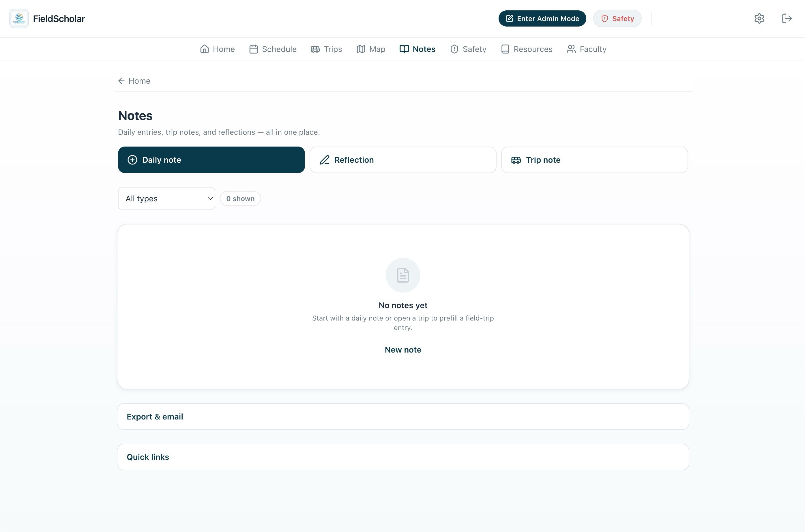Open the All types filter dropdown
Viewport: 805px width, 532px height.
(166, 198)
